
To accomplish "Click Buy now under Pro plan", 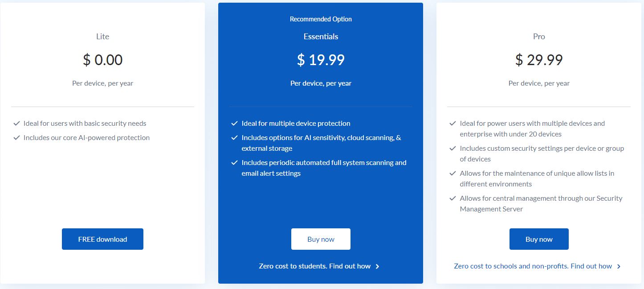I will pos(539,239).
